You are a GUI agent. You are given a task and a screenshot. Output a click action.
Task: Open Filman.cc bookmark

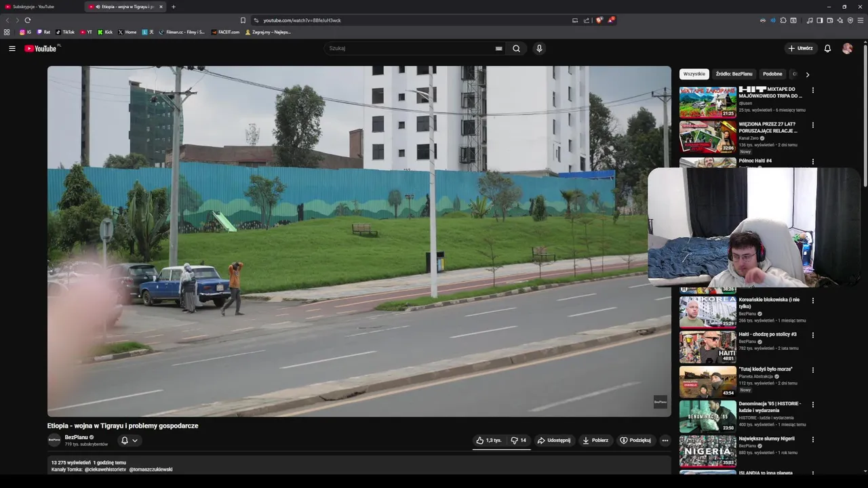[x=182, y=32]
